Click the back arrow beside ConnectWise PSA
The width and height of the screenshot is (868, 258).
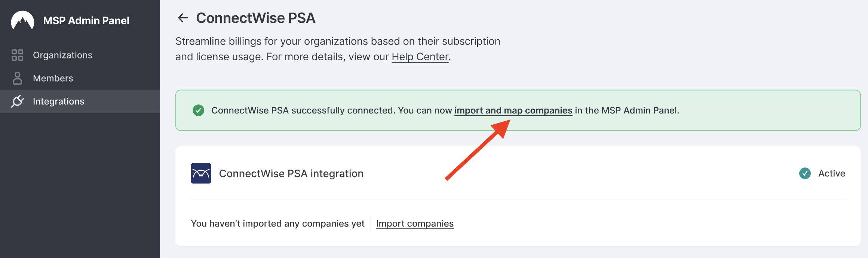[x=183, y=18]
